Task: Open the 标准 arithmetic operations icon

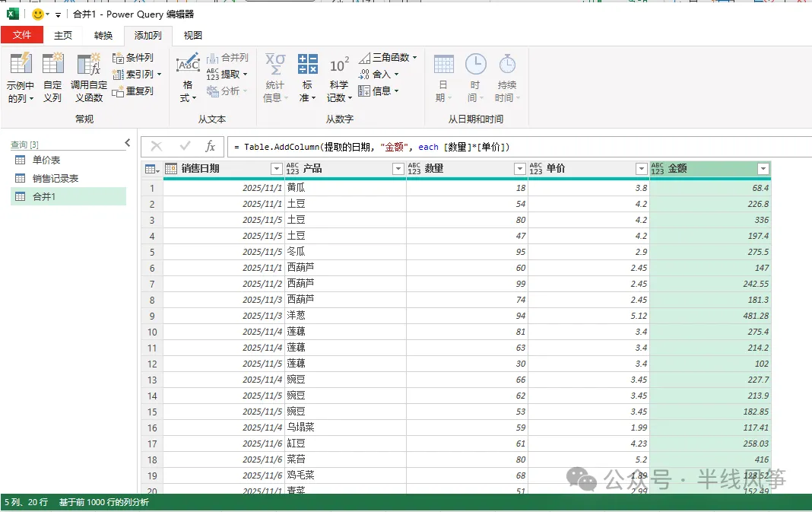Action: 308,64
